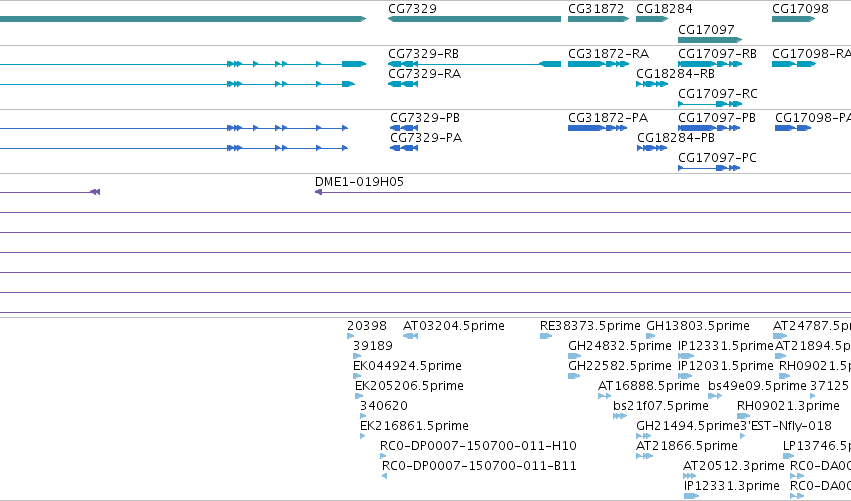
Task: Click the CG18284-RB transcript label
Action: 675,74
